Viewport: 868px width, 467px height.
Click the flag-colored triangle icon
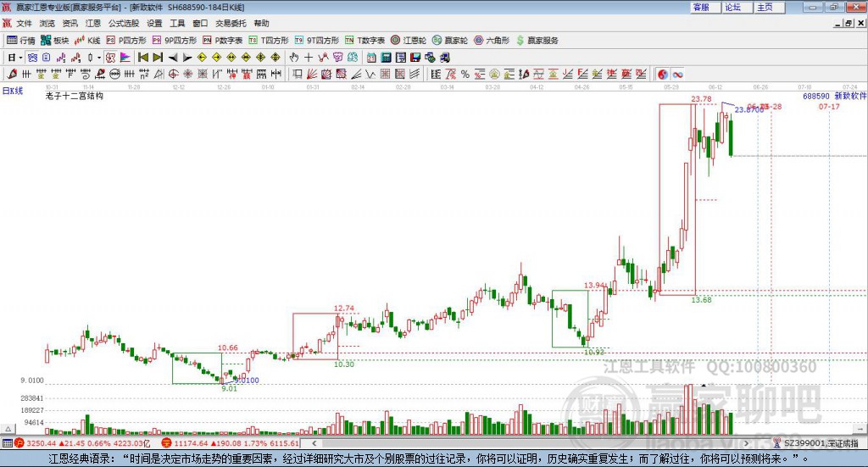pos(125,58)
